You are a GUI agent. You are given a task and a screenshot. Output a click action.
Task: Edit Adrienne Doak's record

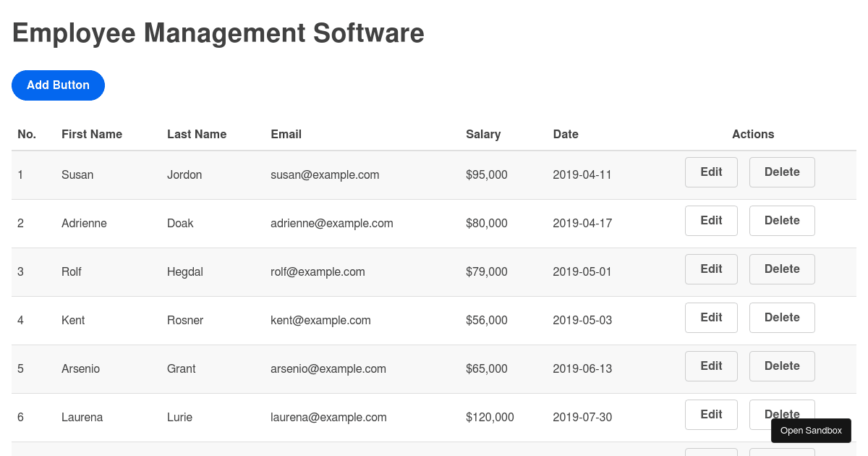[711, 221]
